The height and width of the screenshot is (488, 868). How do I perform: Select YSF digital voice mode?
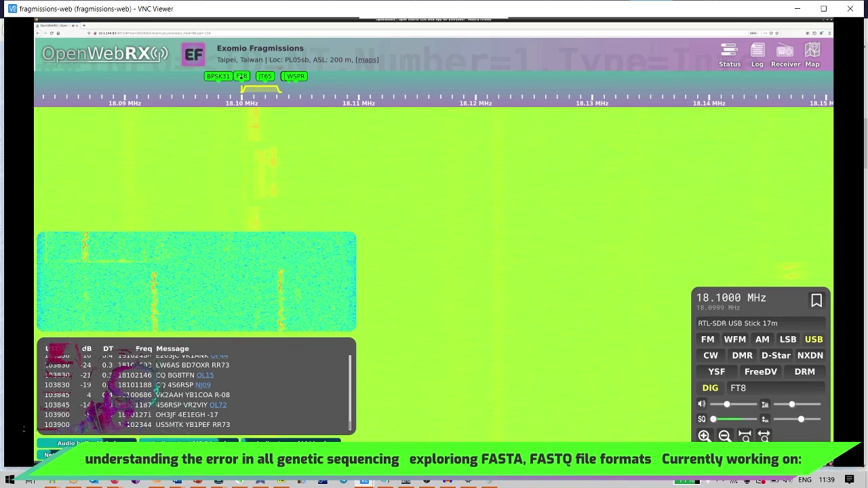click(716, 371)
